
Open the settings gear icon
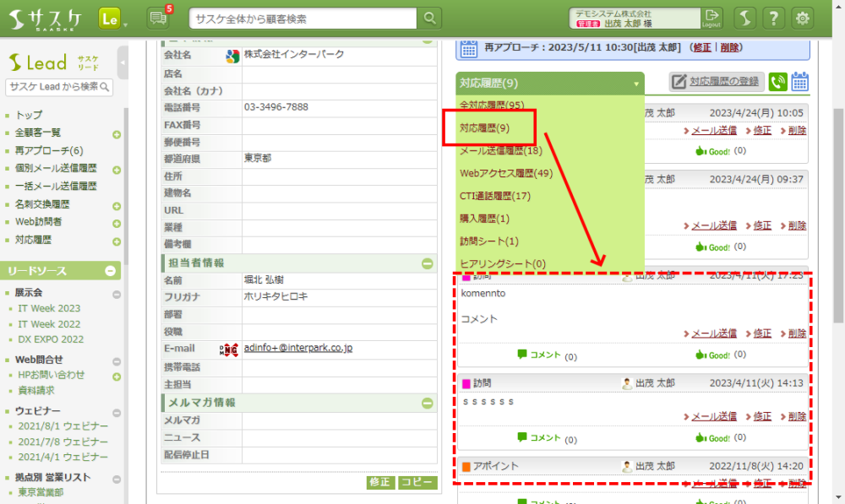802,18
